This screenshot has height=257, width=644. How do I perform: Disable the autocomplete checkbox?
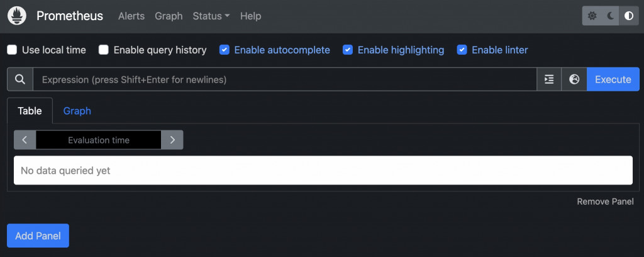tap(225, 50)
